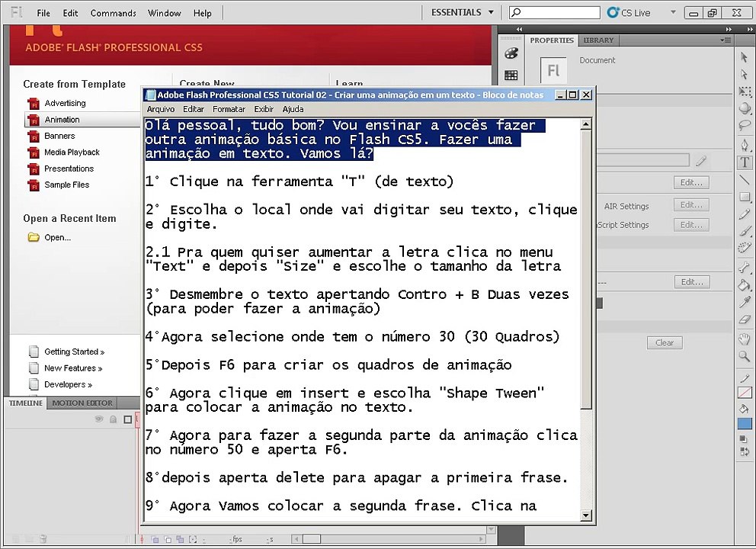
Task: Select the Subselection tool
Action: [x=744, y=74]
